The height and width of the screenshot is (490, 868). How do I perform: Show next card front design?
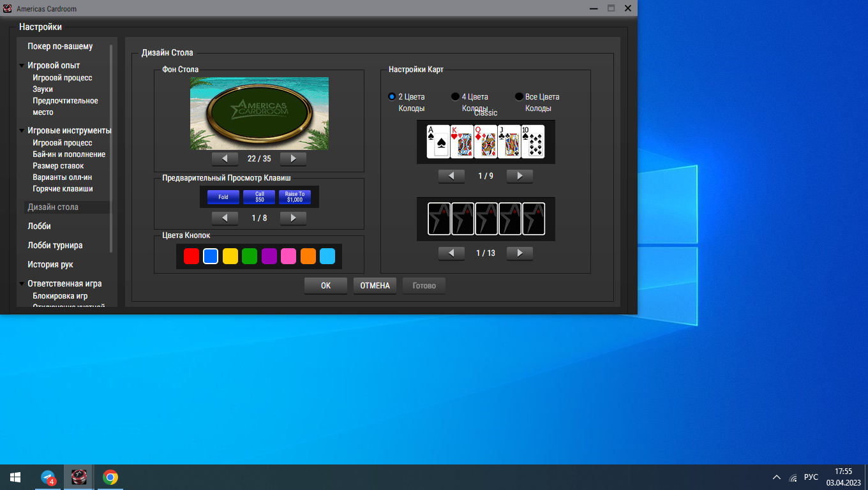(x=520, y=176)
